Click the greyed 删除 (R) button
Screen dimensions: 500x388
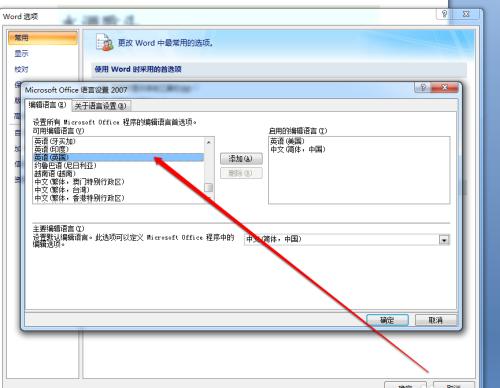pyautogui.click(x=241, y=173)
